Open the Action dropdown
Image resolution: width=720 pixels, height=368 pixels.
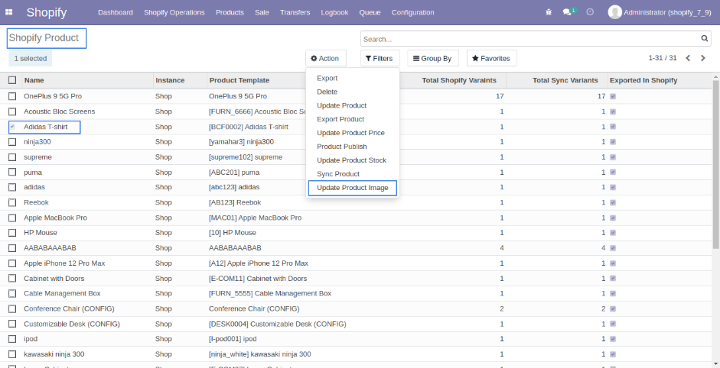click(x=326, y=58)
